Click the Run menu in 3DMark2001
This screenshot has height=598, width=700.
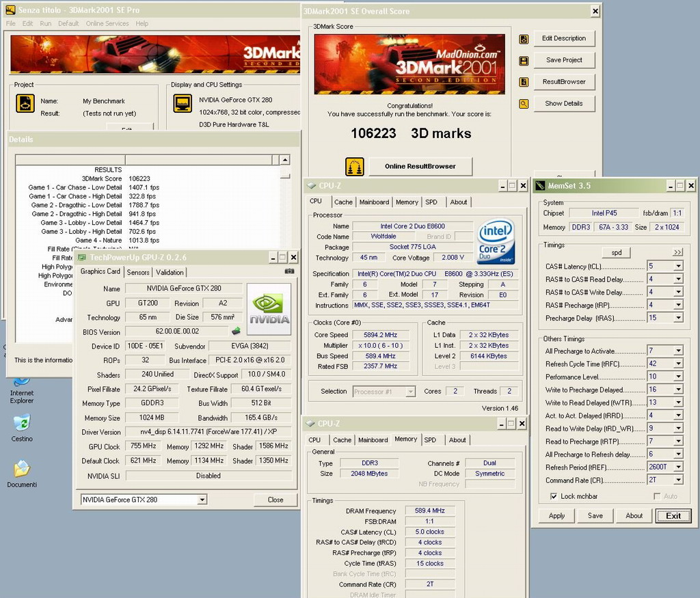click(x=46, y=24)
